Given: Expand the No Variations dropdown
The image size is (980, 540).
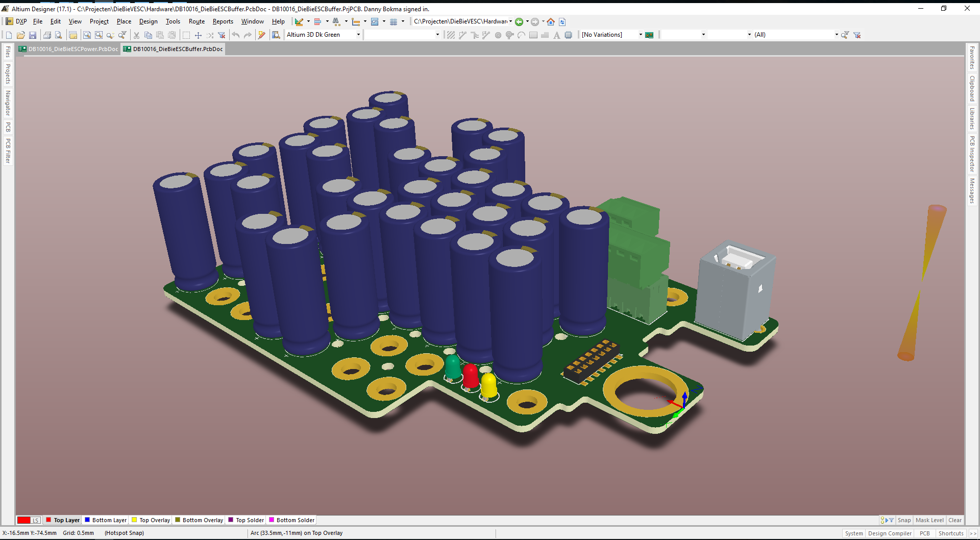Looking at the screenshot, I should (641, 35).
